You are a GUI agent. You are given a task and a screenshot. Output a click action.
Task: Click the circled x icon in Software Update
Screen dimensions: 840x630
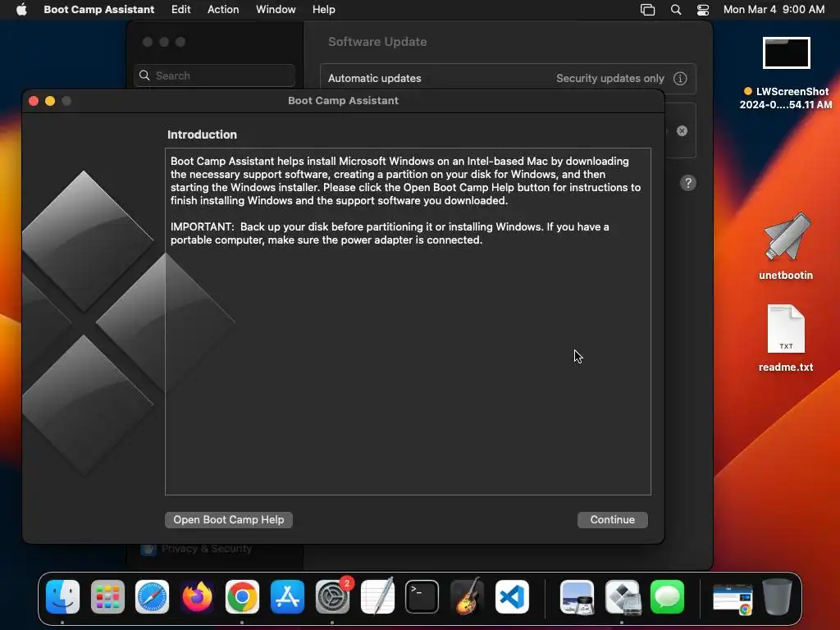(682, 130)
